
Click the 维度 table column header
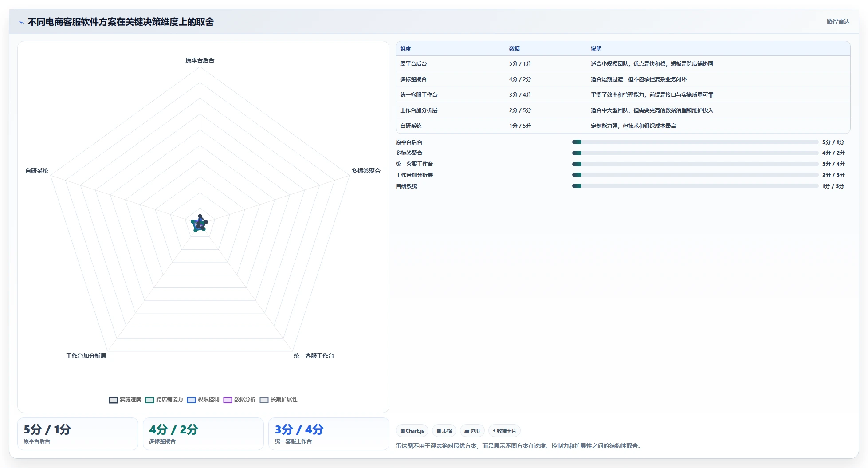(405, 49)
